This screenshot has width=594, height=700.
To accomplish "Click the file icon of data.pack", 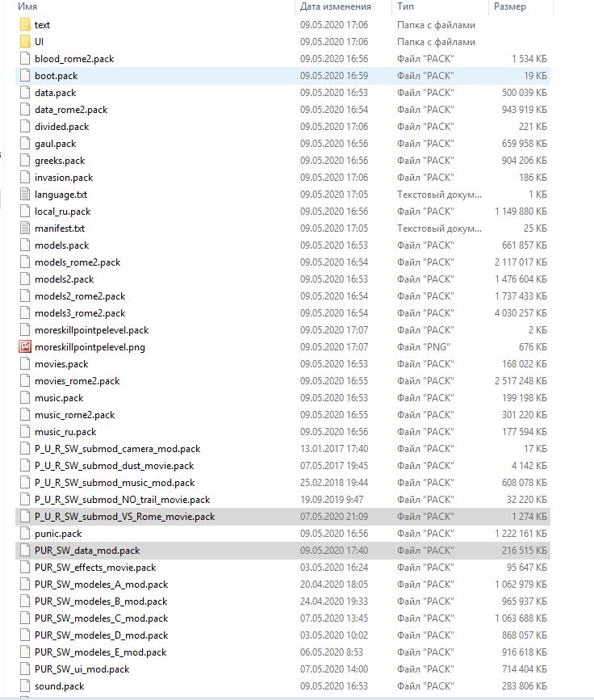I will (x=25, y=92).
